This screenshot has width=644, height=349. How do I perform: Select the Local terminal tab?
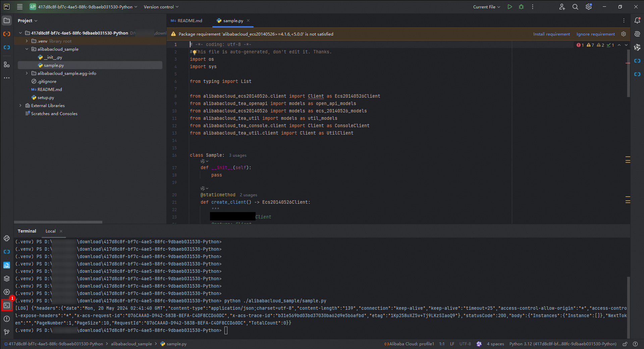[x=51, y=231]
